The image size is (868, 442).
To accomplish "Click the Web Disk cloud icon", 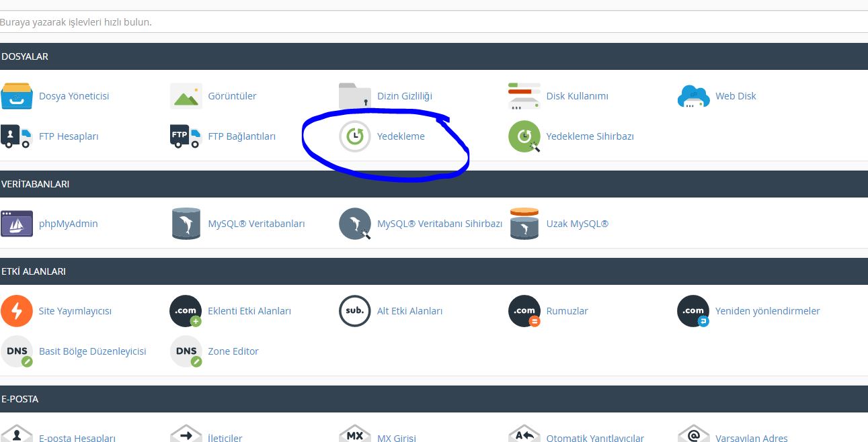I will 693,96.
